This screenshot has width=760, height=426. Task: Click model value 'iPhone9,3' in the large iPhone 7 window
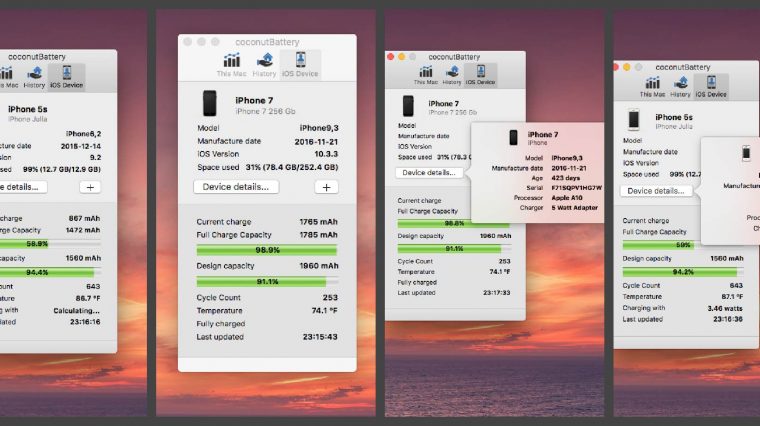click(x=319, y=128)
